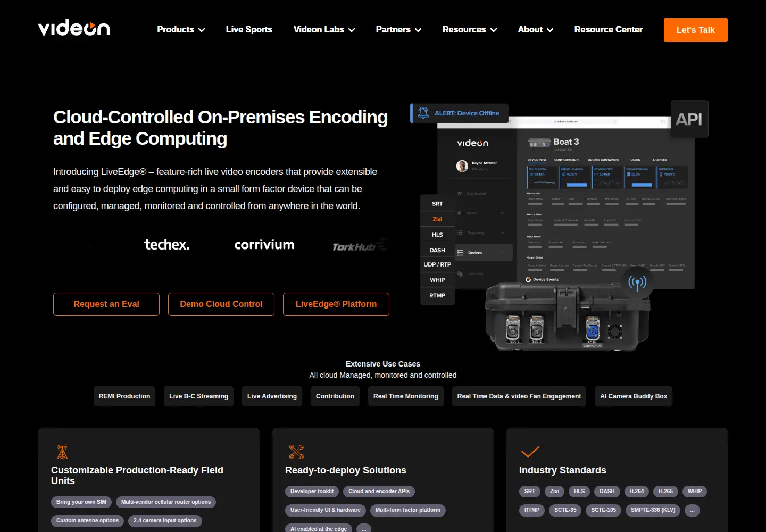Click the Zixi tag under Industry Standards
Image resolution: width=766 pixels, height=532 pixels.
click(554, 492)
